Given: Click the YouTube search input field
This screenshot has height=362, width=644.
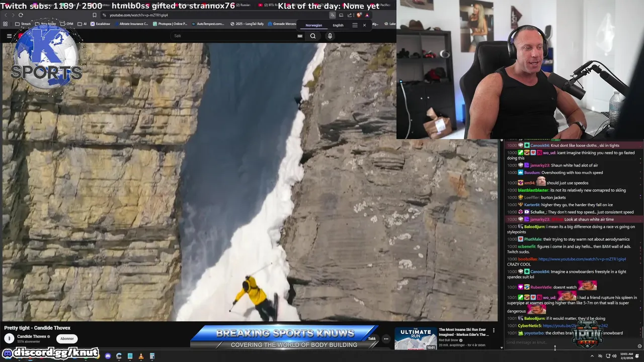Looking at the screenshot, I should point(234,36).
